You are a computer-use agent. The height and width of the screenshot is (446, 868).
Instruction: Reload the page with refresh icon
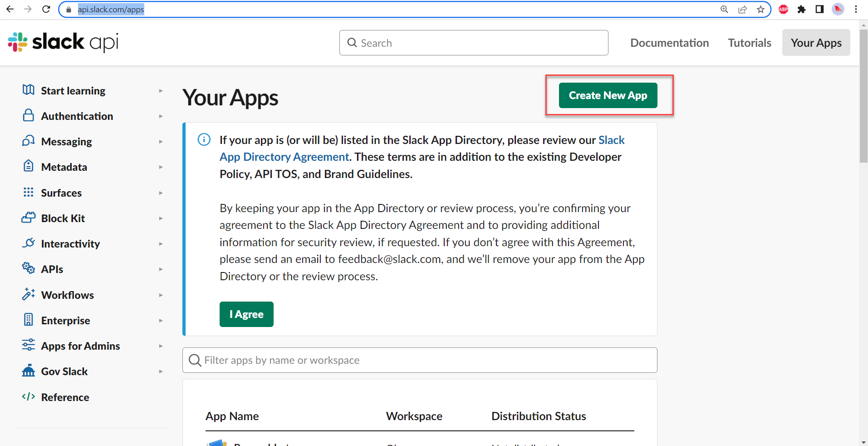pos(46,9)
